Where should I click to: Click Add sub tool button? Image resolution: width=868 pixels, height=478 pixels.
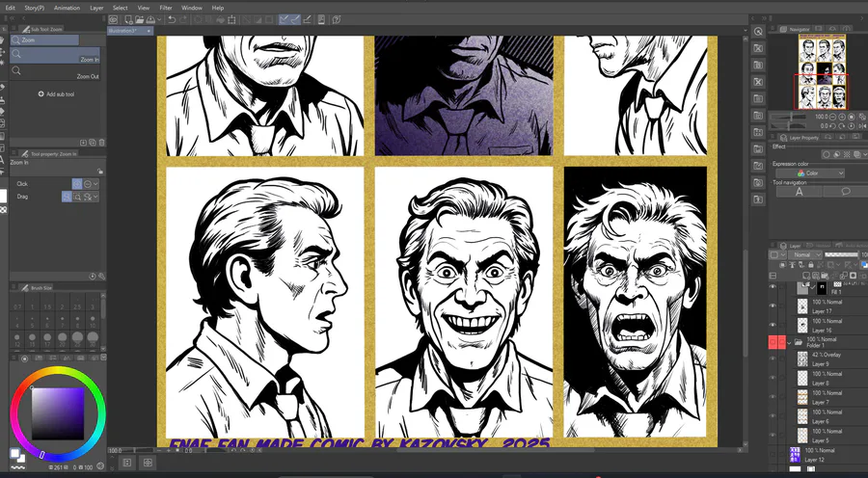coord(56,94)
